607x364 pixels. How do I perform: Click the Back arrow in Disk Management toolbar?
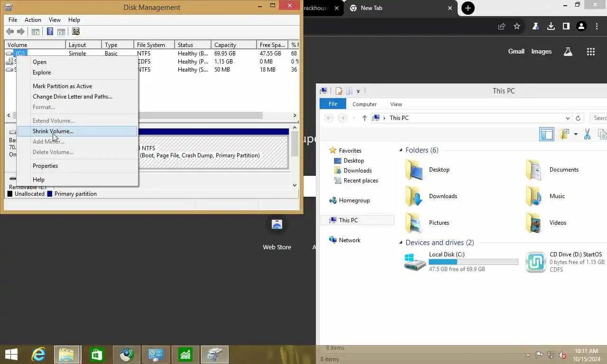click(x=10, y=32)
